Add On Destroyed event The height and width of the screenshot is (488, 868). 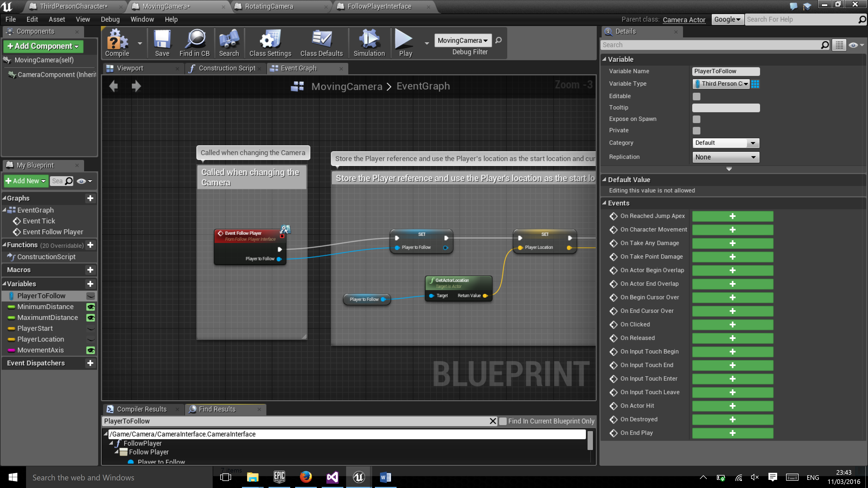tap(732, 420)
